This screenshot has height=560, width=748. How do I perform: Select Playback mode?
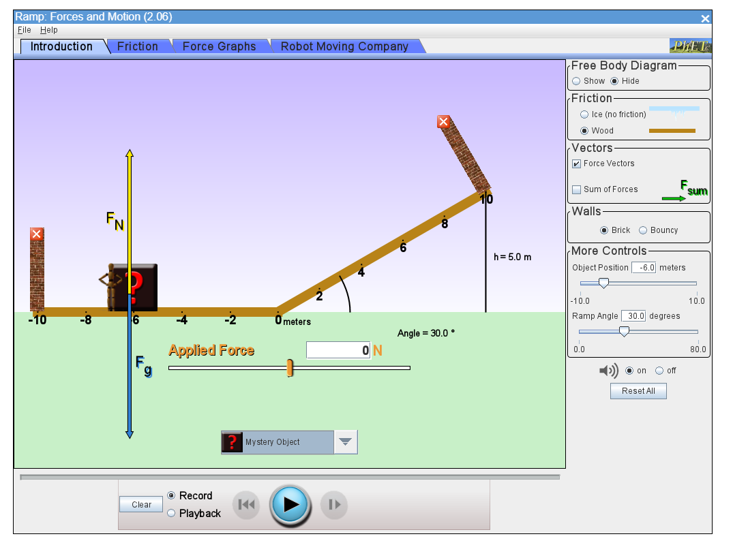(x=171, y=513)
